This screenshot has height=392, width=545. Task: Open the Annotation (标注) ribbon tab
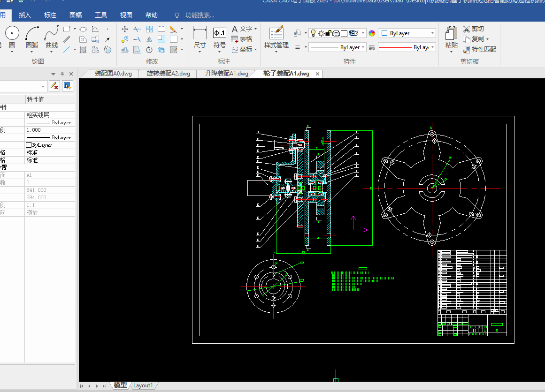pos(50,15)
